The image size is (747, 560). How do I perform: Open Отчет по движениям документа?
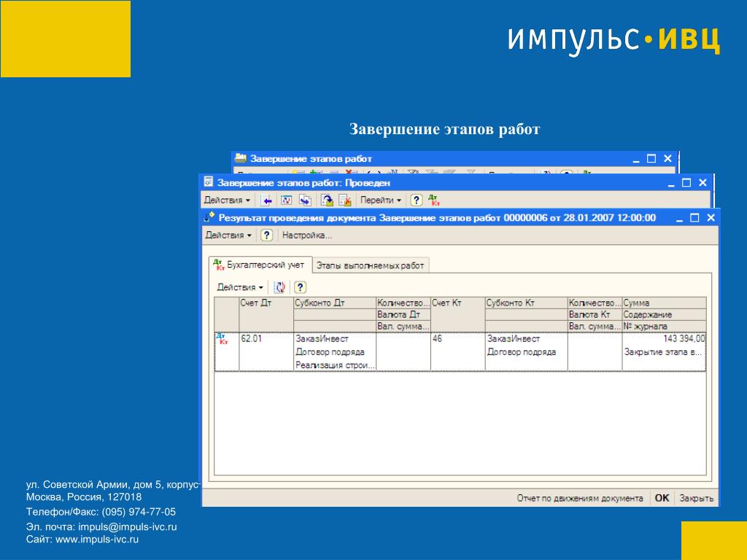580,498
